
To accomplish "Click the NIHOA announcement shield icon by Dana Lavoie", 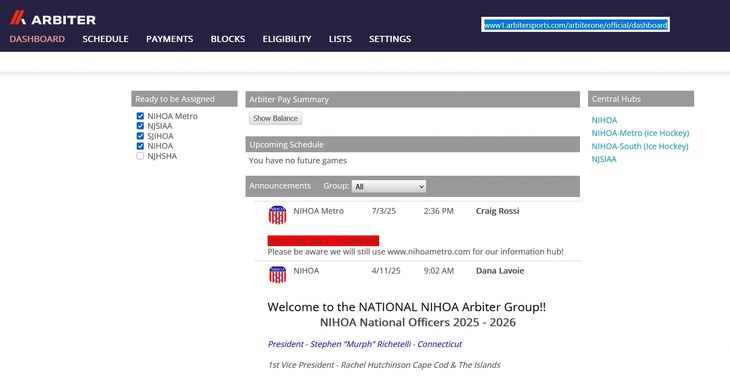I will click(277, 275).
